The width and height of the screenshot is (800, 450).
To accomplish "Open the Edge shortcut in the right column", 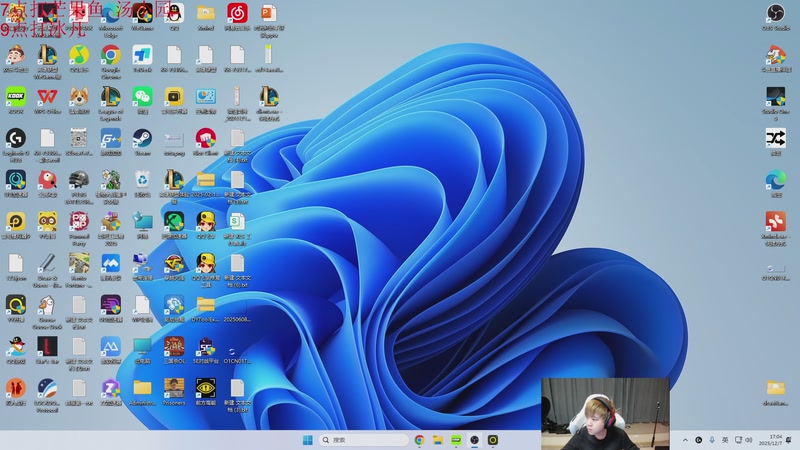I will tap(776, 181).
